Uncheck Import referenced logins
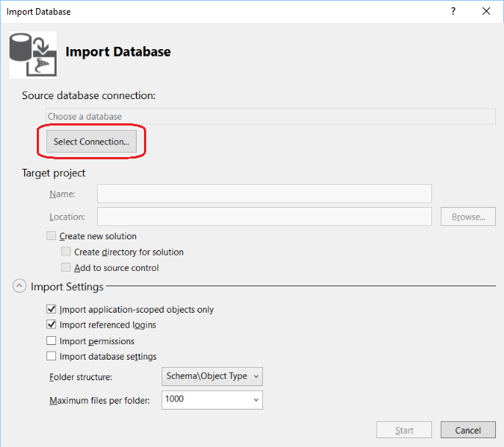 (x=51, y=324)
